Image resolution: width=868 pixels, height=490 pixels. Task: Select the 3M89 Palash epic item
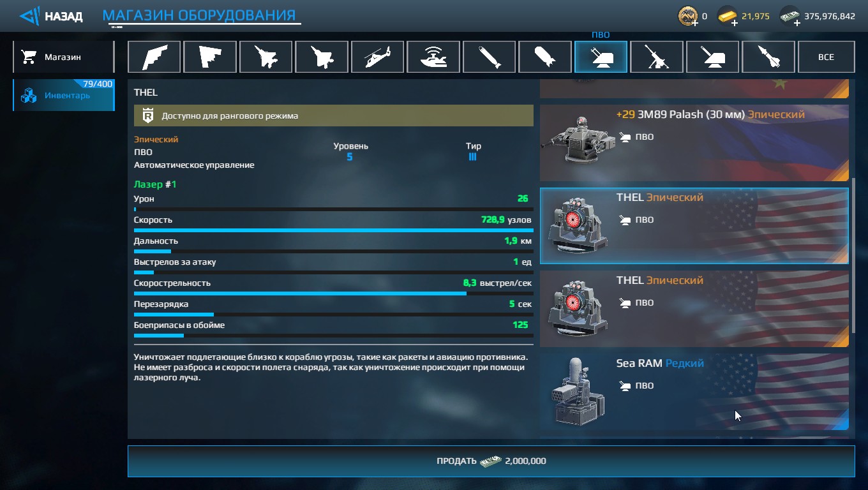pos(694,143)
